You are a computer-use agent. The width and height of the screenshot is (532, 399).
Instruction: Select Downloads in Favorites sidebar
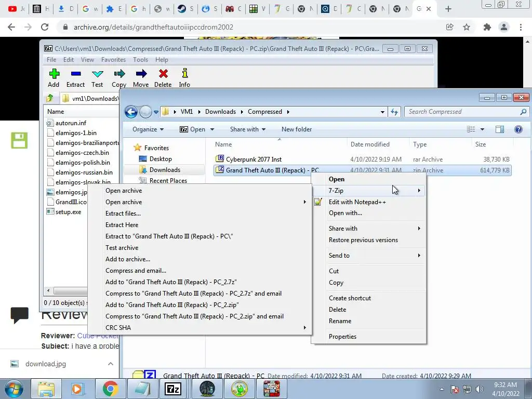pos(165,170)
